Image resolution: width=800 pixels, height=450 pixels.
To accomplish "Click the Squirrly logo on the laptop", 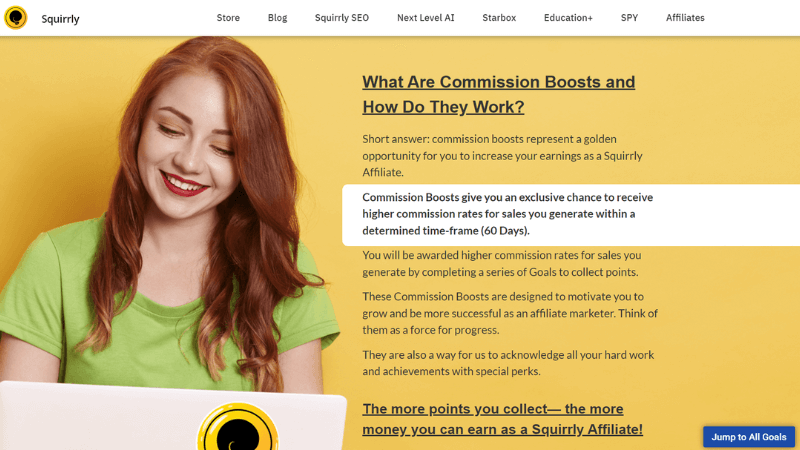I will click(x=238, y=428).
